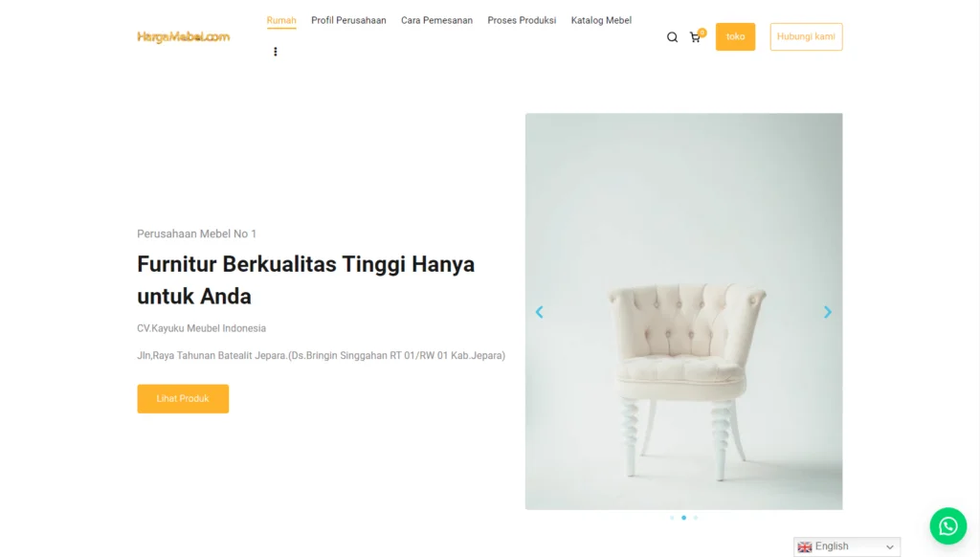
Task: Open the Katalog Mebel page
Action: pos(601,20)
